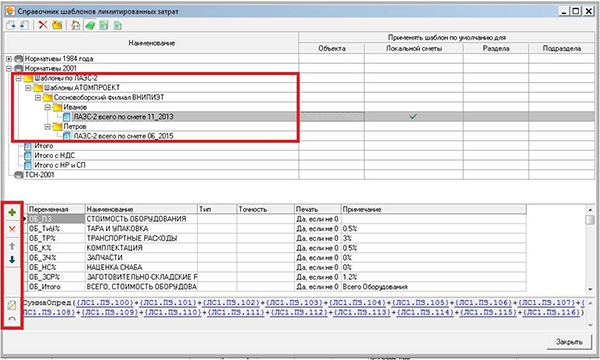Click the green book icon in top toolbar
600x360 pixels.
point(90,26)
